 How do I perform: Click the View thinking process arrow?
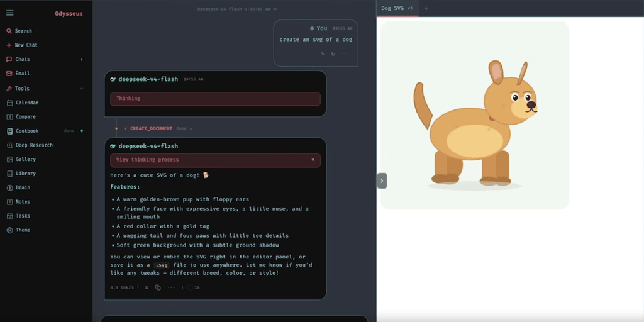313,160
